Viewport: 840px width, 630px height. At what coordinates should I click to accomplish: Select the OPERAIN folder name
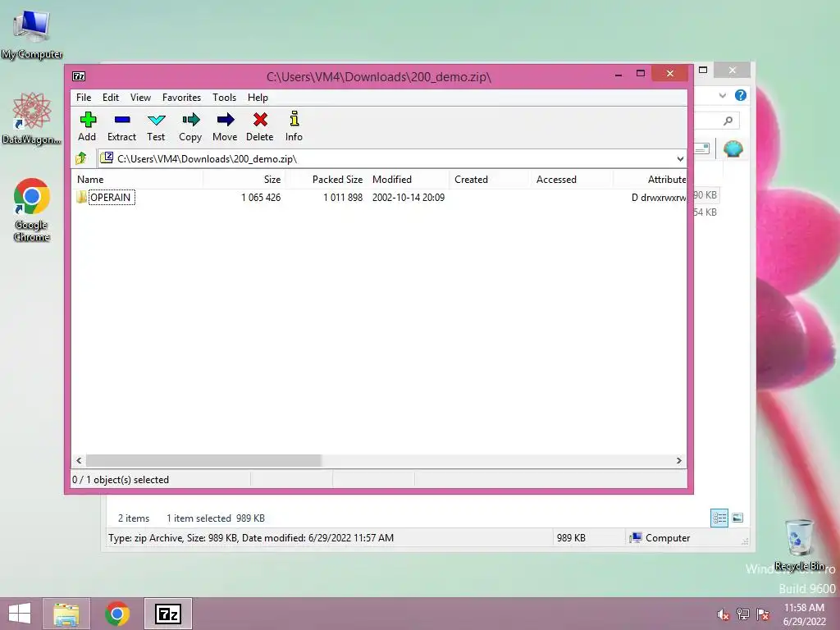(111, 197)
